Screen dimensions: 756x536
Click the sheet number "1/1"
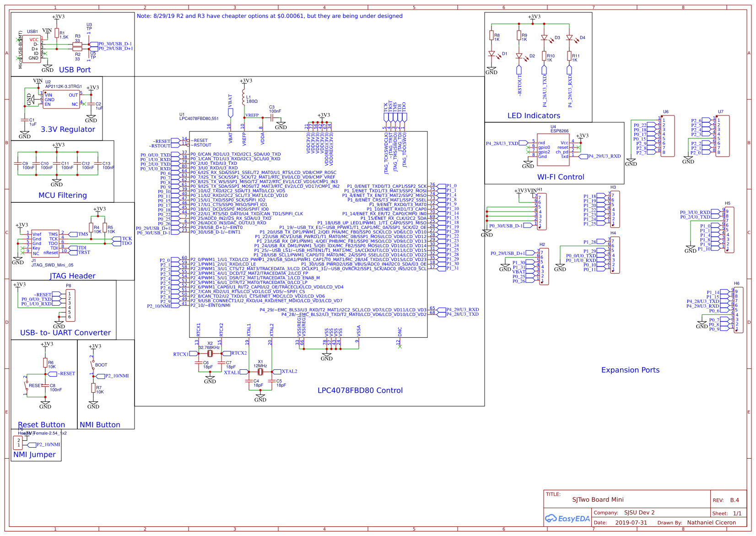coord(738,514)
